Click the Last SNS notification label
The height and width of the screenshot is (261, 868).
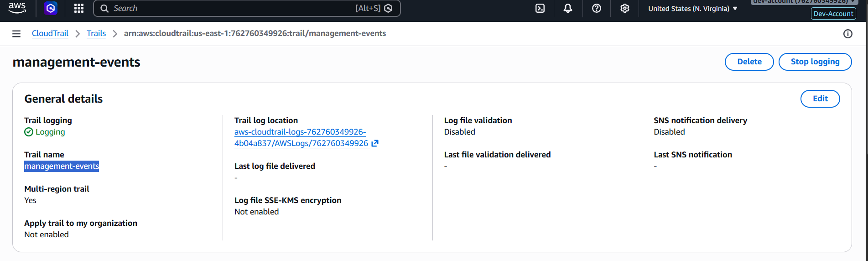tap(693, 155)
